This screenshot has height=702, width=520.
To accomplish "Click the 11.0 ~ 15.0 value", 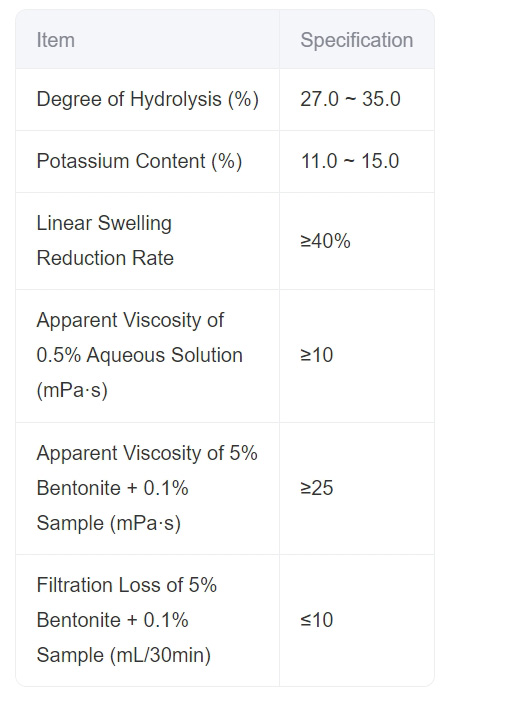I will click(349, 161).
